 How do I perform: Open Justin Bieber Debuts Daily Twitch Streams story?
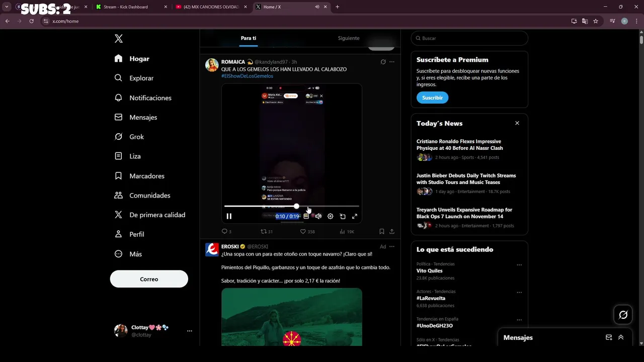[466, 179]
